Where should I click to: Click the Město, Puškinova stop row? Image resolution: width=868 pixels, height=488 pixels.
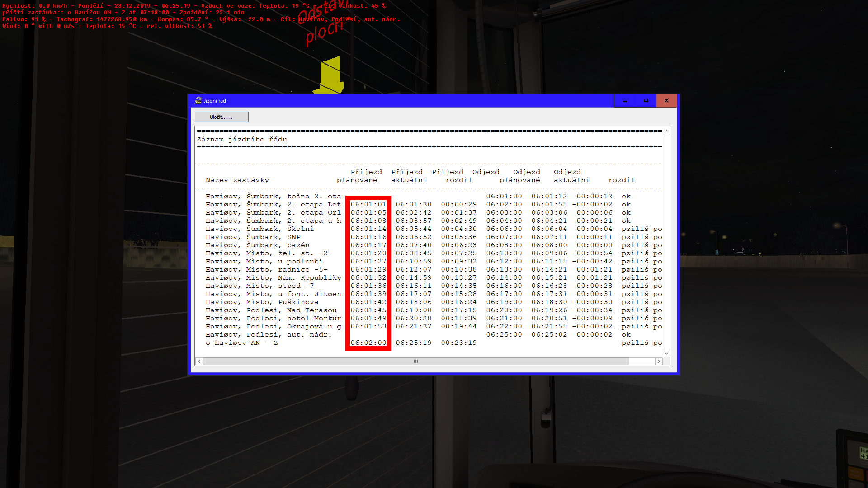point(262,302)
